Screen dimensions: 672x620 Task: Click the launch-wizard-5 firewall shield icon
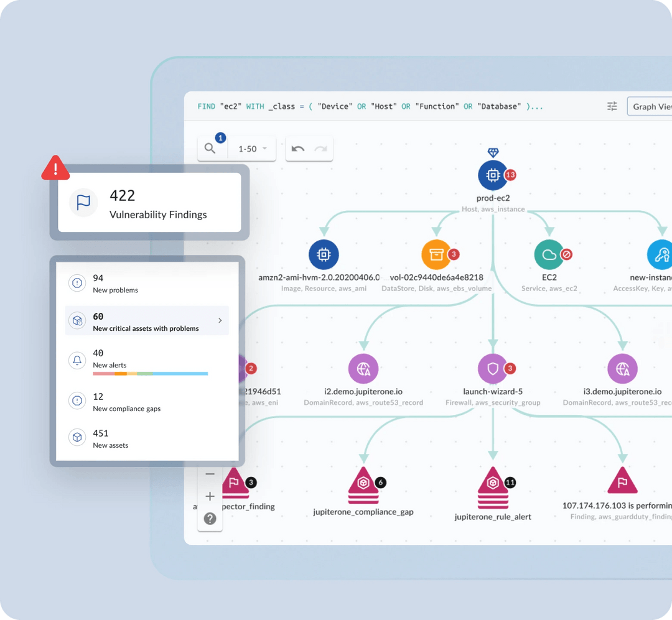click(492, 369)
